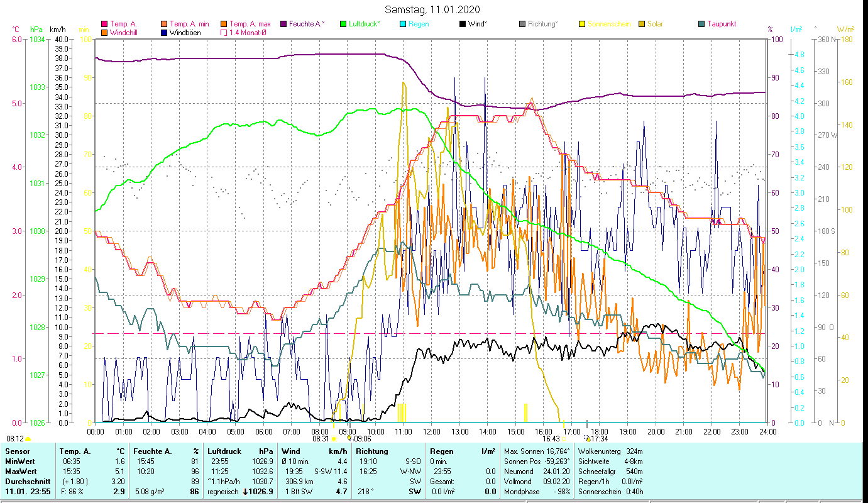Click the cyan Regen legend swatch

click(403, 25)
